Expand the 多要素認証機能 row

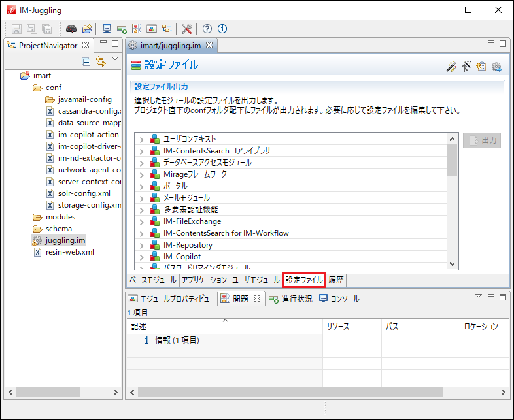point(141,210)
